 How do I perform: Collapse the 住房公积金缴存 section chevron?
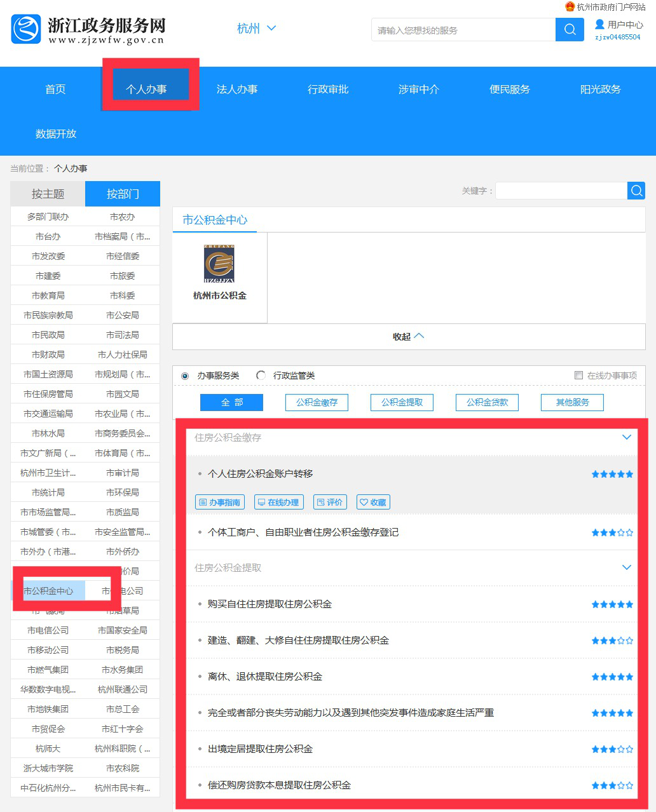(x=627, y=437)
